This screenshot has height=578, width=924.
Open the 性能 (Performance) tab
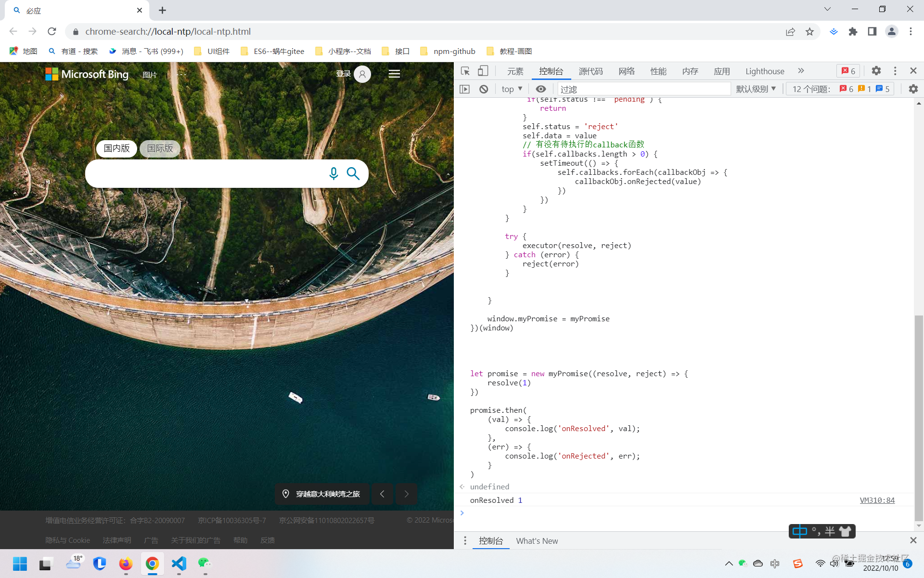(x=658, y=71)
